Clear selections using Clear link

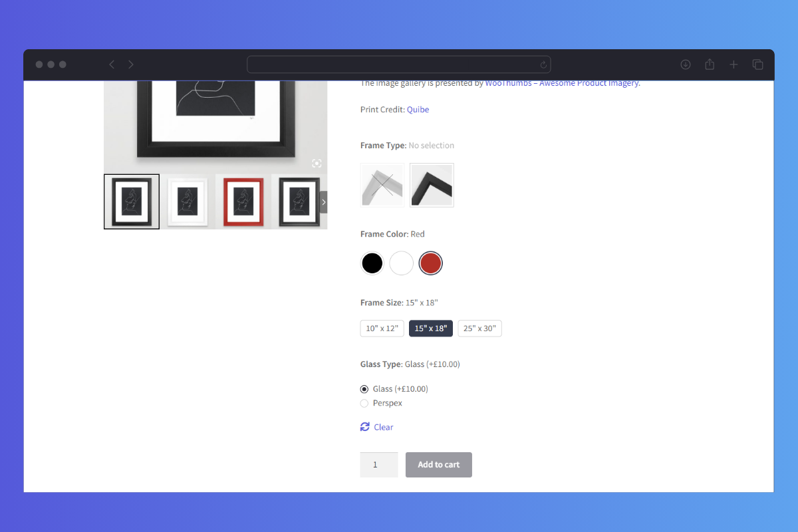pos(383,428)
